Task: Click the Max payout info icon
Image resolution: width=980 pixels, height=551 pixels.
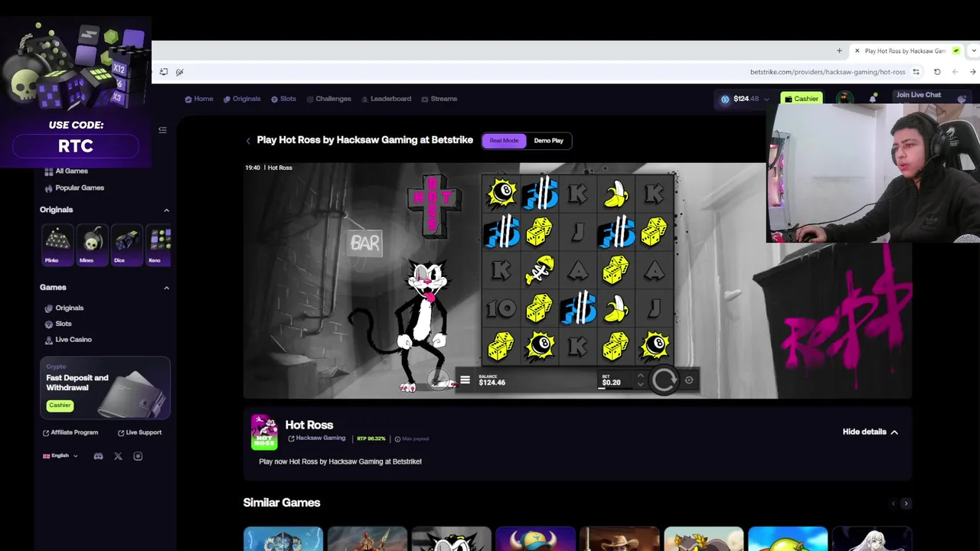Action: click(x=397, y=439)
